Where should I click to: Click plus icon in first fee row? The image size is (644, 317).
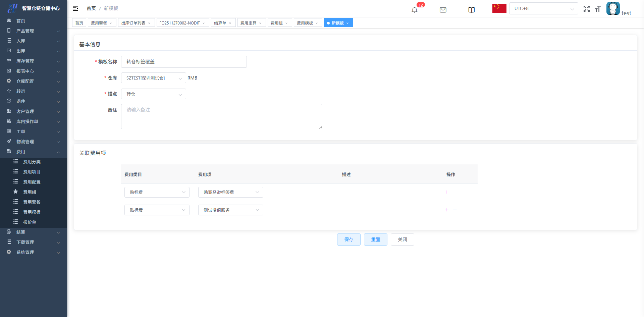click(446, 192)
